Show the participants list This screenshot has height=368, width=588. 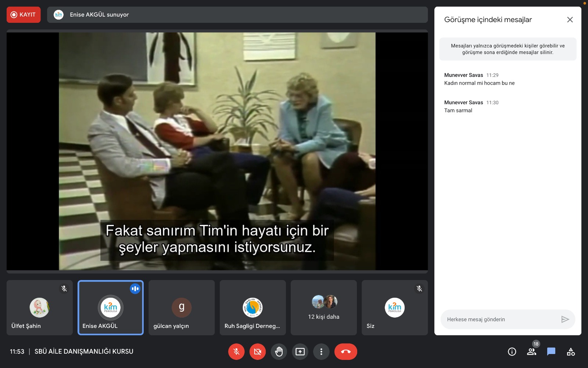pos(531,352)
